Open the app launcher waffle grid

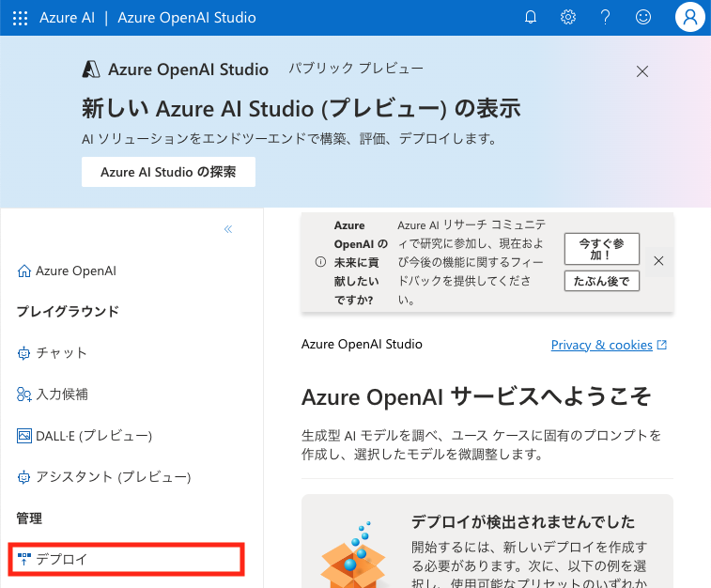click(20, 18)
